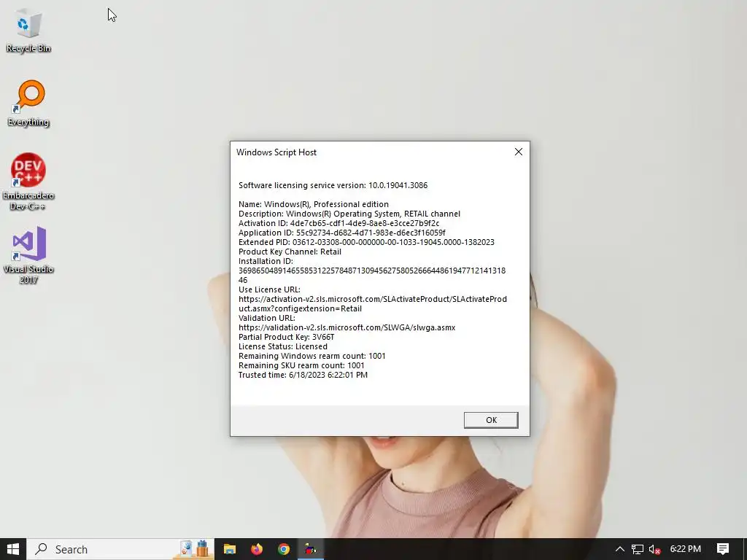Close the Windows Script Host dialog

[519, 152]
